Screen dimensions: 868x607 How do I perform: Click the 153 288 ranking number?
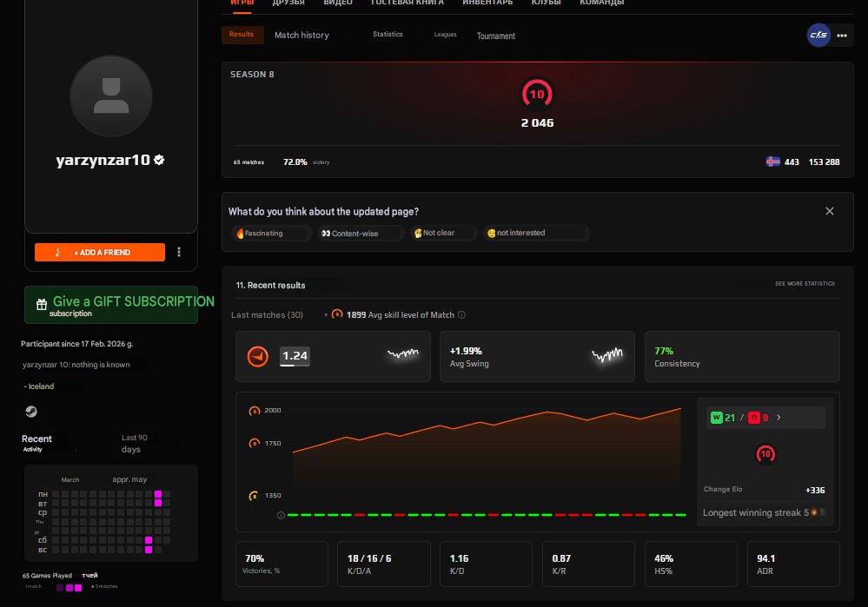coord(824,162)
